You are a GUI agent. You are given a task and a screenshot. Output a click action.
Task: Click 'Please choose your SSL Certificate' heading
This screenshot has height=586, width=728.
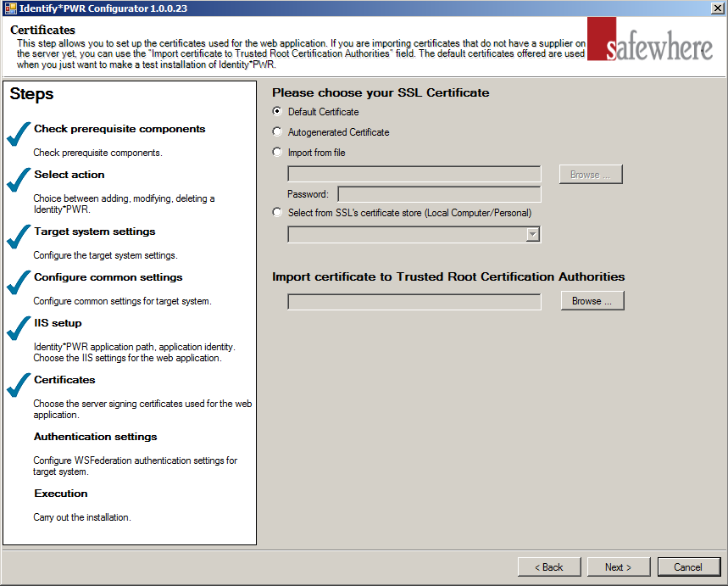tap(381, 93)
